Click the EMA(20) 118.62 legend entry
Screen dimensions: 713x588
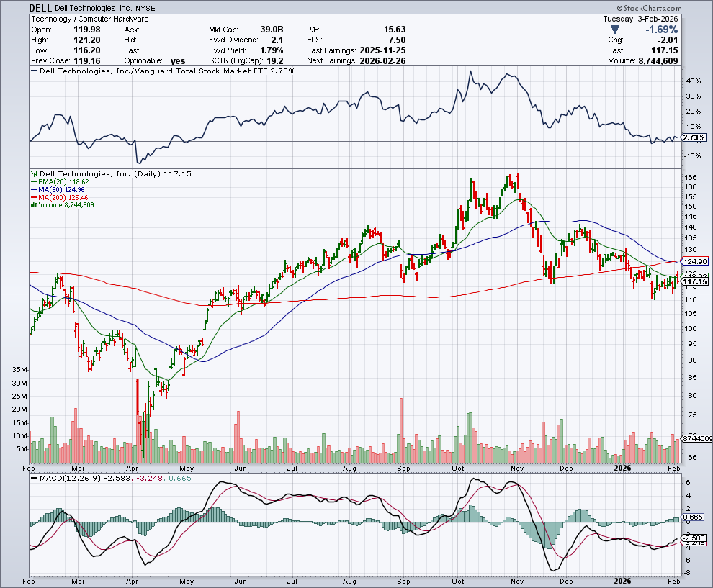(60, 182)
